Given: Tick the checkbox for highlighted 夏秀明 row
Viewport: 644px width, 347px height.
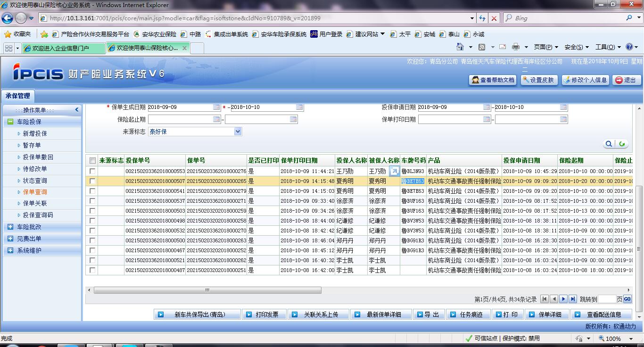Looking at the screenshot, I should coord(92,181).
